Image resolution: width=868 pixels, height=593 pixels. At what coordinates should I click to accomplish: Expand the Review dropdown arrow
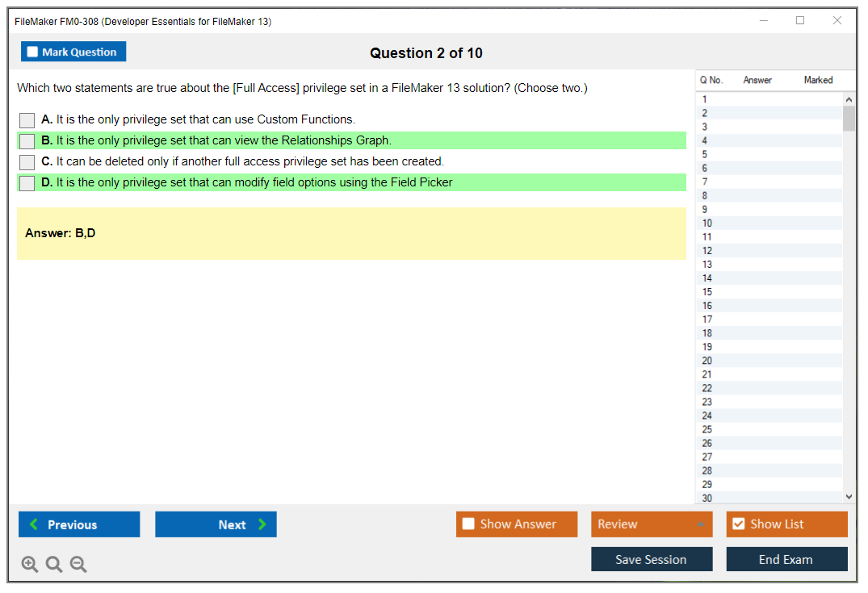coord(700,524)
